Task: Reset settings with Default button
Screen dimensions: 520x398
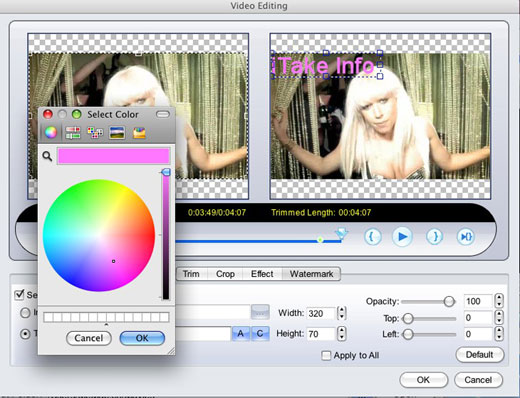Action: point(479,355)
